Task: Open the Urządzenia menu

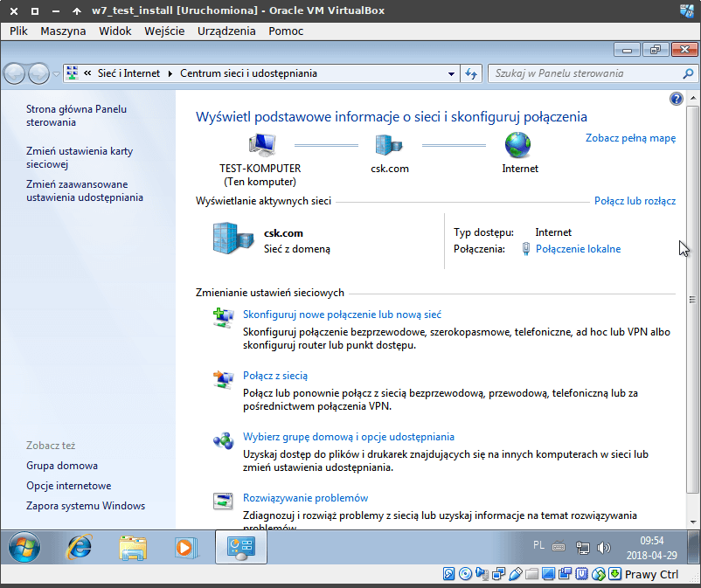Action: click(x=226, y=31)
